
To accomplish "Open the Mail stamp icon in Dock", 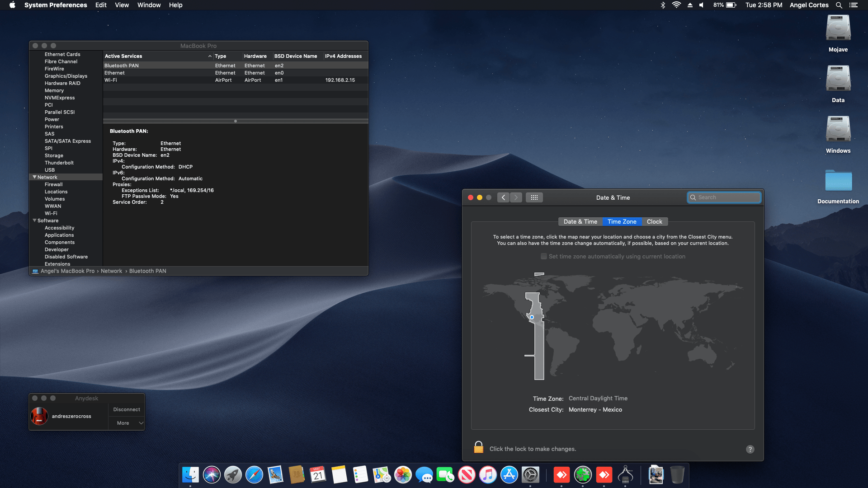I will click(275, 475).
